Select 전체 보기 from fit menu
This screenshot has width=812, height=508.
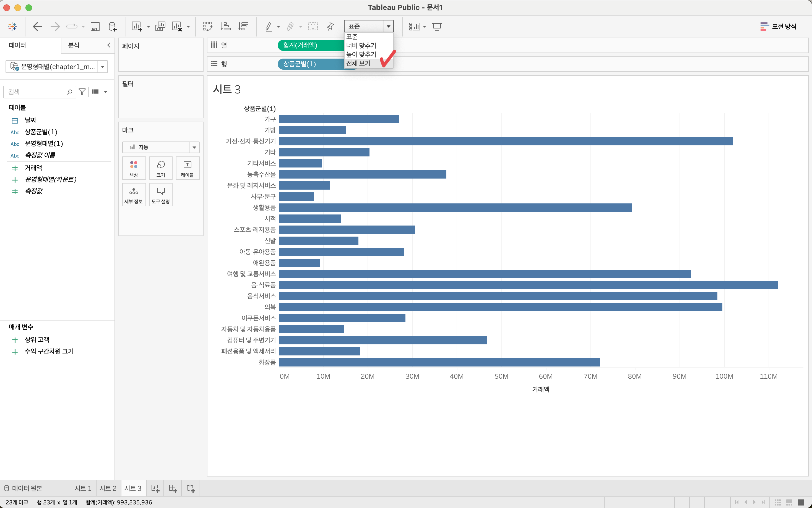point(358,63)
